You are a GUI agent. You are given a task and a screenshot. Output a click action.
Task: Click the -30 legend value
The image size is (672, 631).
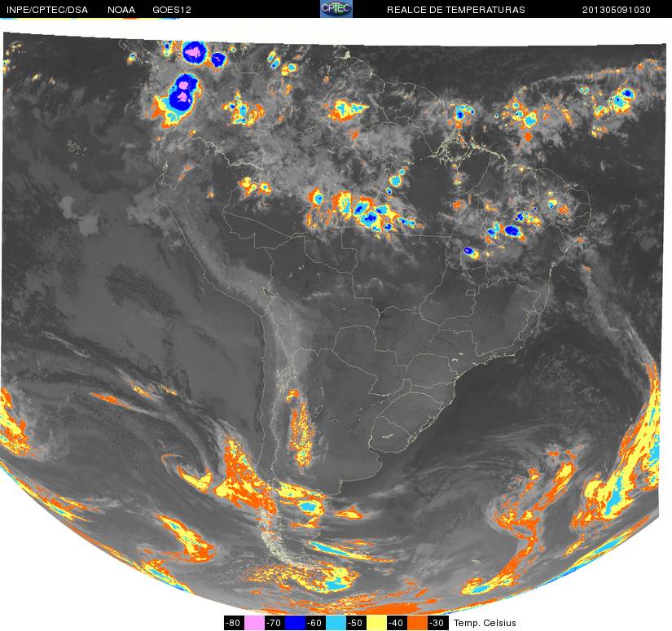[437, 622]
